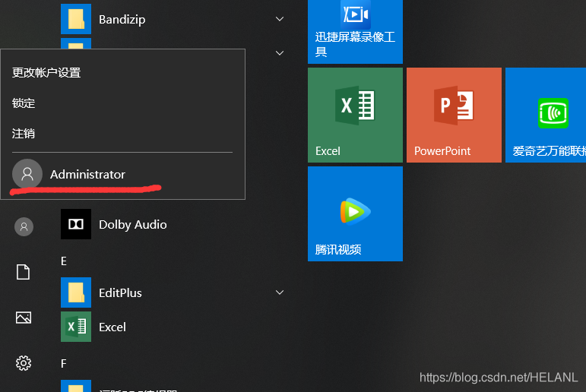Image resolution: width=586 pixels, height=392 pixels.
Task: Launch Dolby Audio app icon
Action: (76, 224)
